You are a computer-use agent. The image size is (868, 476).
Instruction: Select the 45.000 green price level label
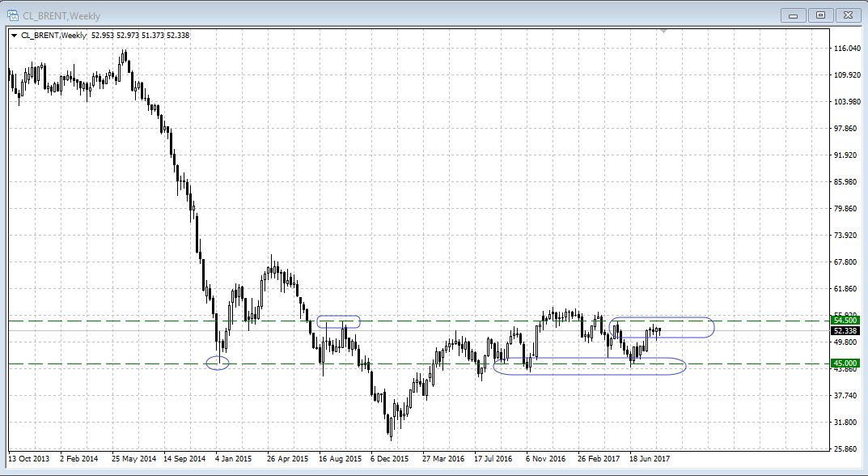pos(845,364)
